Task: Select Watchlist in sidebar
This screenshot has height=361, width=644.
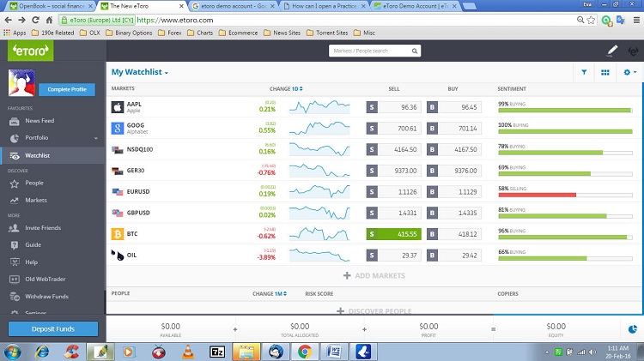Action: (x=38, y=155)
